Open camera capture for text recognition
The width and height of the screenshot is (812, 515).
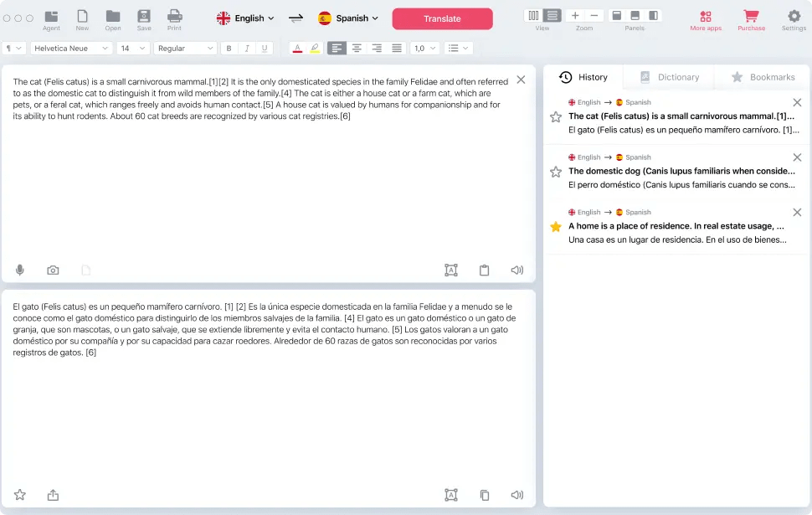coord(53,270)
